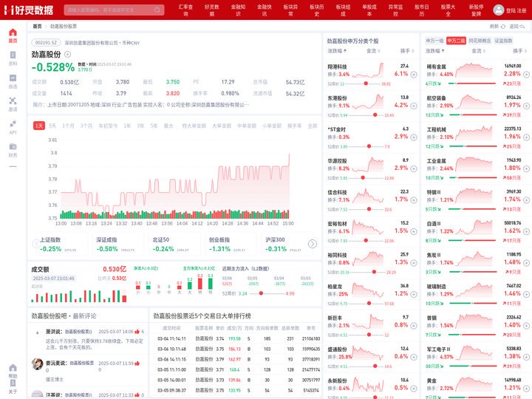Click the 全屏 fullscreen button
This screenshot has width=532, height=399.
[x=312, y=126]
